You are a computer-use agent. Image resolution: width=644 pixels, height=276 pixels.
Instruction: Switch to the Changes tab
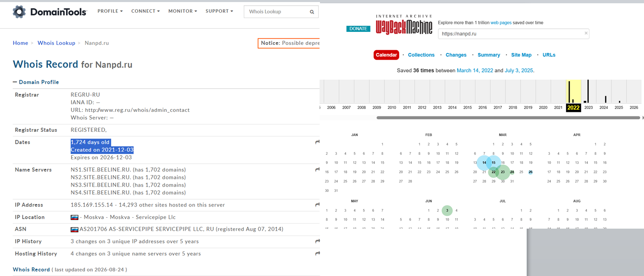(456, 55)
